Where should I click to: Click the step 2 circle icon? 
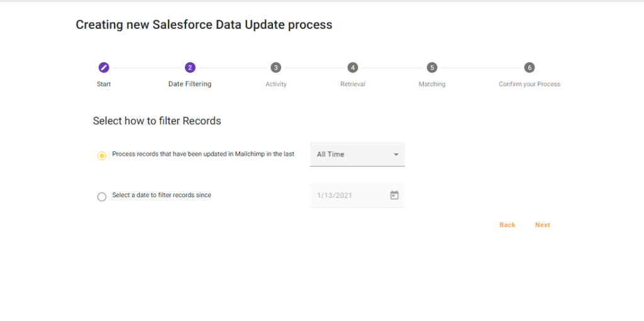[190, 68]
